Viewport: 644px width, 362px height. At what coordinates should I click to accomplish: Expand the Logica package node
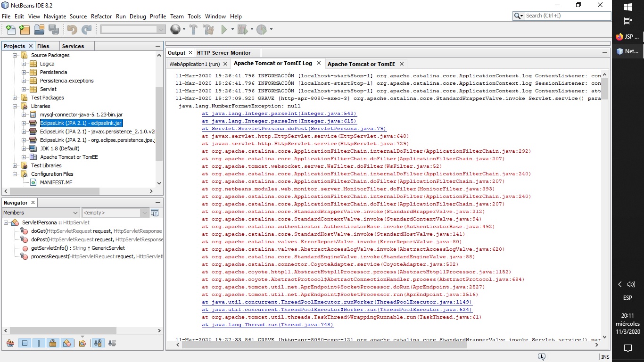click(24, 64)
